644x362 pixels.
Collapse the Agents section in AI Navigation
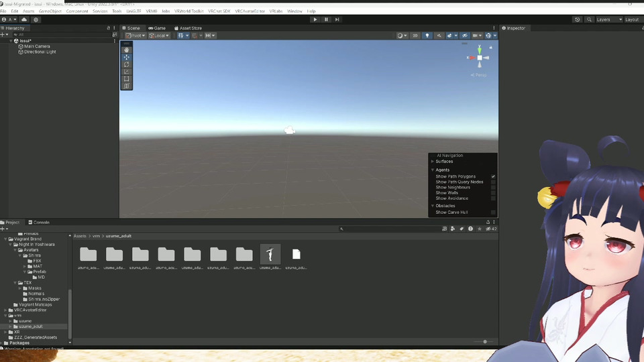click(433, 170)
